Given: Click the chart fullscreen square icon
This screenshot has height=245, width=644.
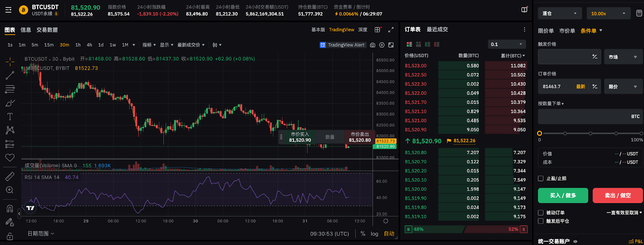Looking at the screenshot, I should click(x=391, y=45).
